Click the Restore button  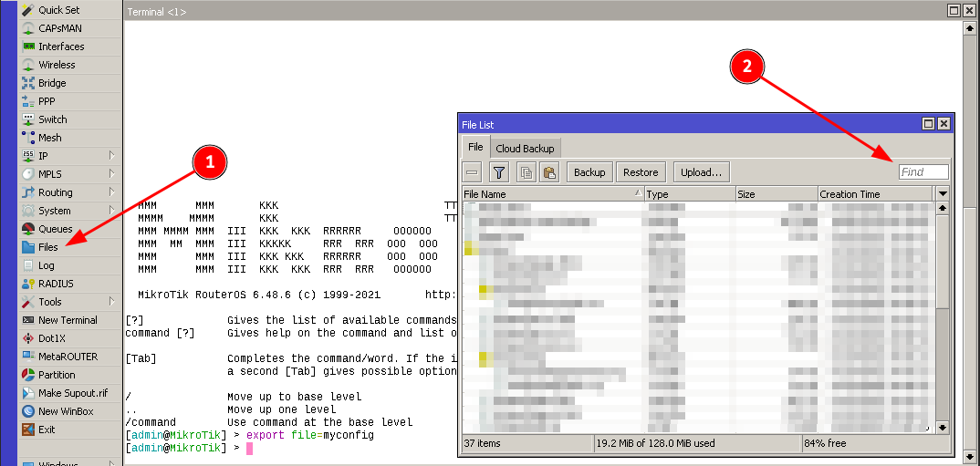tap(641, 172)
